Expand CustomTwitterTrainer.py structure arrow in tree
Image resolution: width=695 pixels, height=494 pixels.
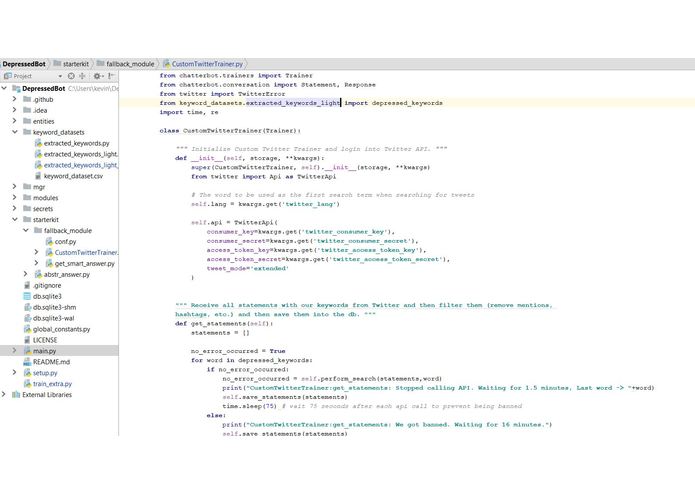point(37,252)
